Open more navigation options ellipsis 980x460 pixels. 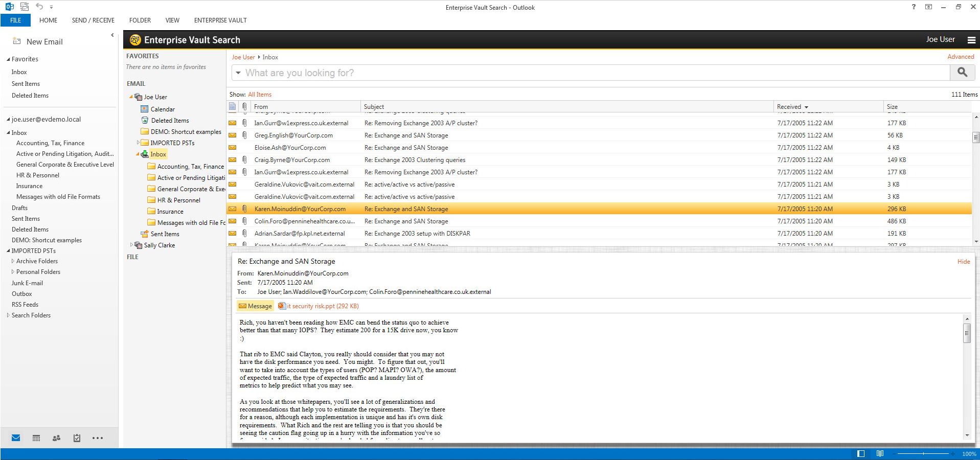tap(97, 438)
